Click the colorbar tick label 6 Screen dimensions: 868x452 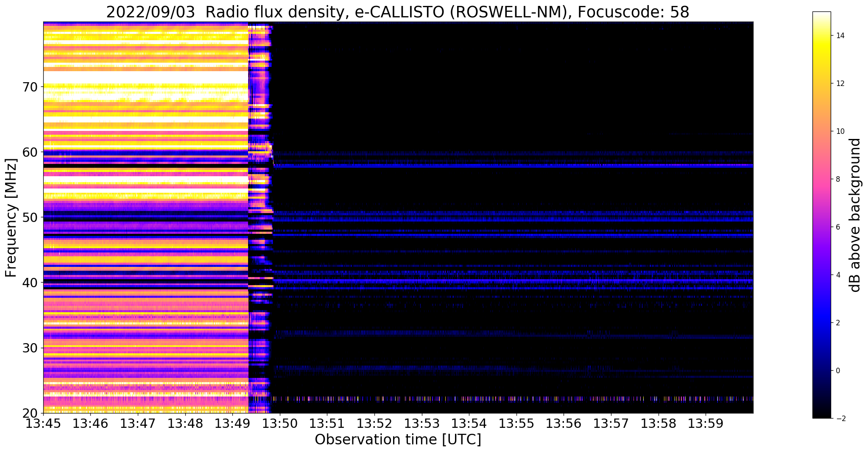tap(838, 227)
